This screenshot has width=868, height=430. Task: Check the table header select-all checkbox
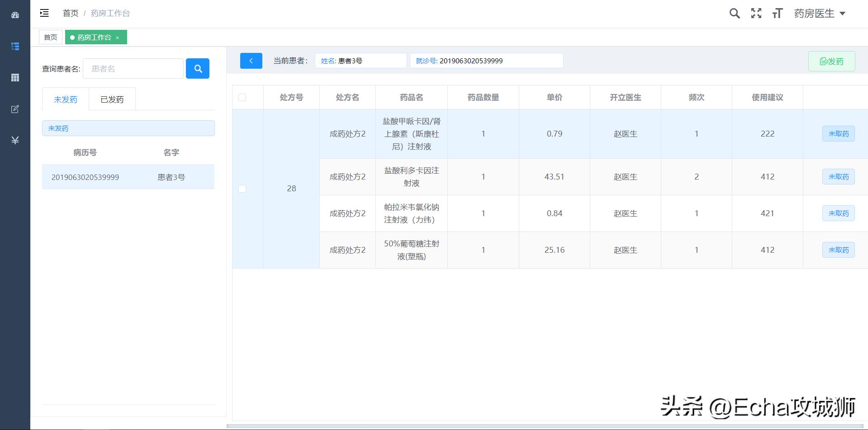coord(242,96)
